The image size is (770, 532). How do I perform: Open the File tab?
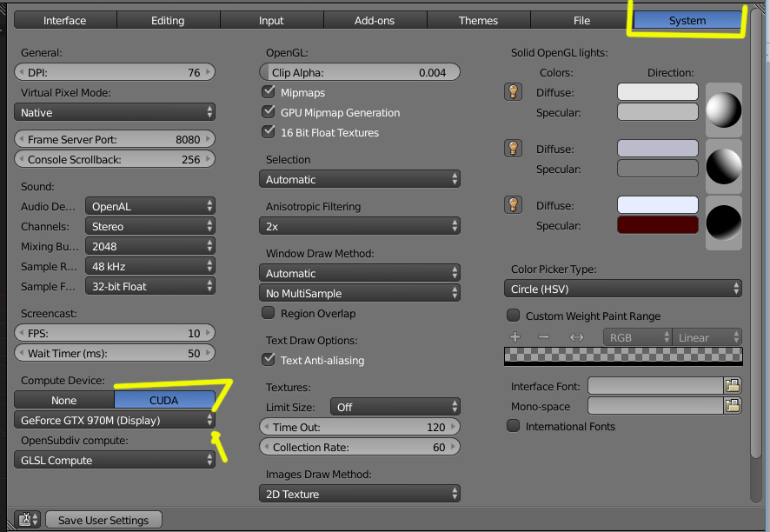coord(582,20)
